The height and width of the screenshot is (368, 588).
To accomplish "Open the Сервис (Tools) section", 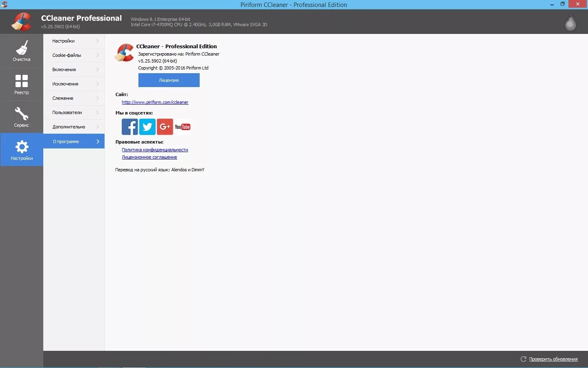I will click(x=22, y=117).
